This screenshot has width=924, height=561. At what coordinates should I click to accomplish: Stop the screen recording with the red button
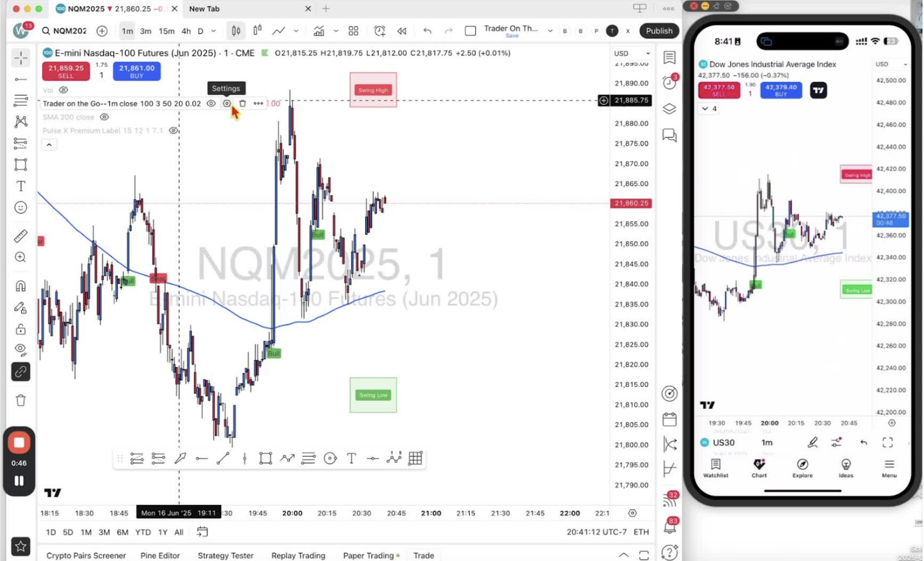coord(19,442)
